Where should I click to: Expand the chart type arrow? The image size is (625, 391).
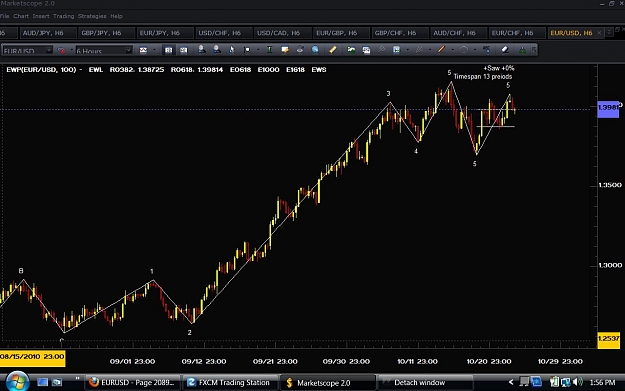pos(154,50)
